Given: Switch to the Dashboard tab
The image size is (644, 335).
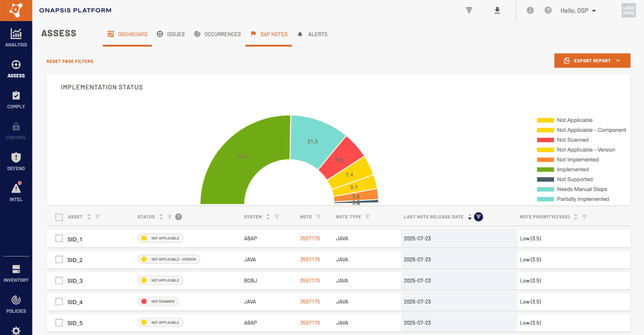Looking at the screenshot, I should coord(127,34).
